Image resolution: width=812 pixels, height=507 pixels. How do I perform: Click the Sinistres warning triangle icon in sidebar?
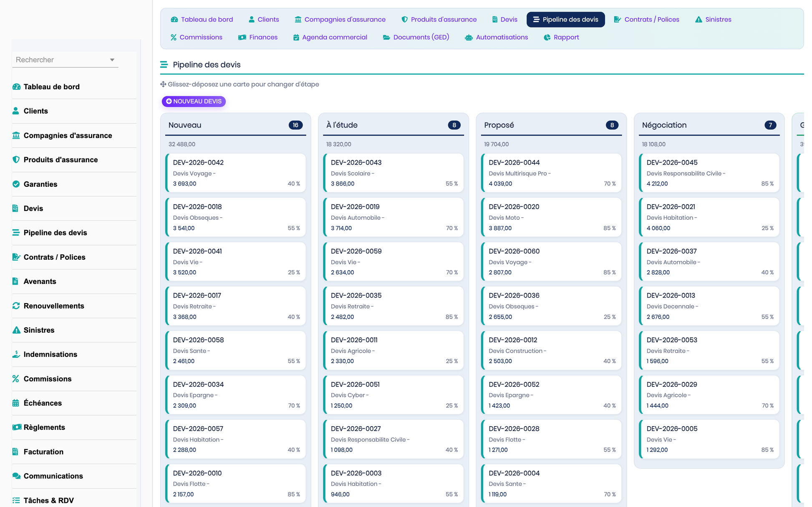coord(16,330)
